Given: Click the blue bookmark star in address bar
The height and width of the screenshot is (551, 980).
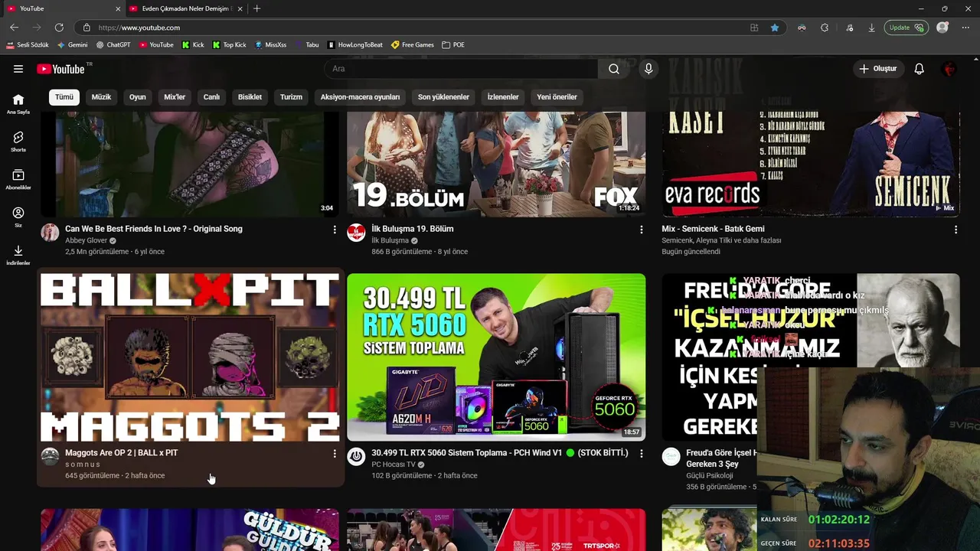Looking at the screenshot, I should pyautogui.click(x=775, y=28).
